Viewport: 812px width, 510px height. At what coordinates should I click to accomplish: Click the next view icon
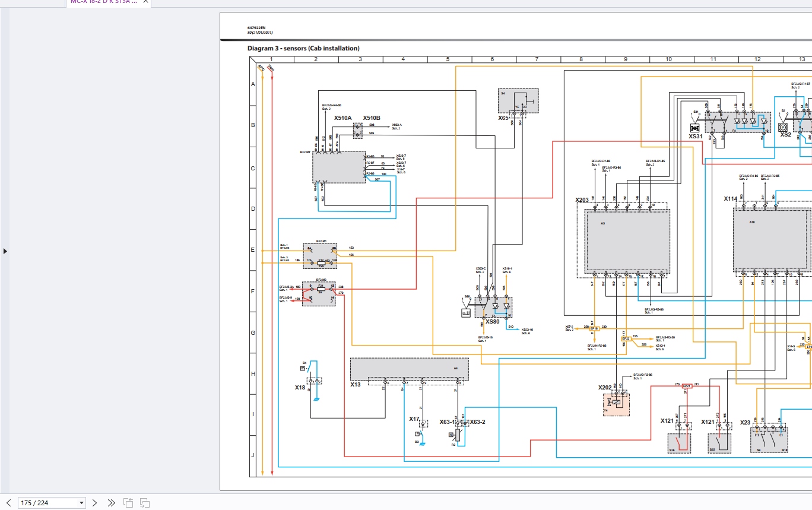[145, 503]
